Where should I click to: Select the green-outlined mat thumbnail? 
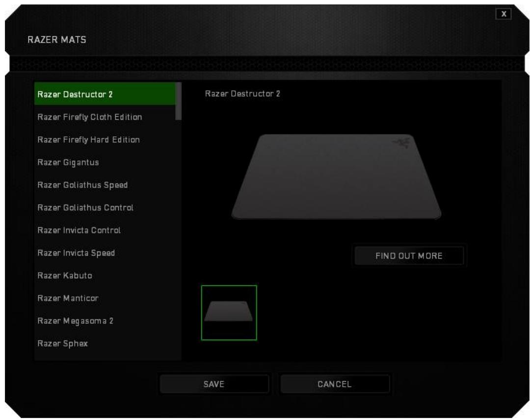229,313
